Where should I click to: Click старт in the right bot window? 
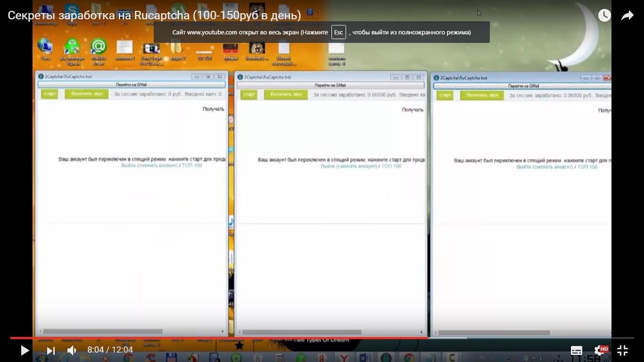pos(445,95)
